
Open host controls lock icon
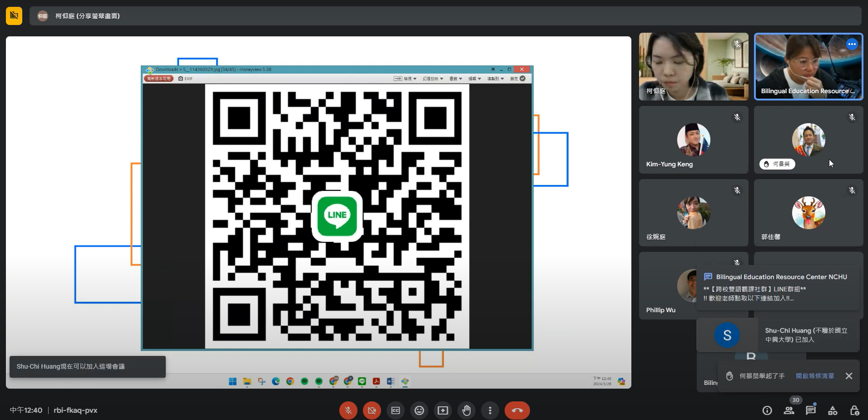tap(854, 410)
